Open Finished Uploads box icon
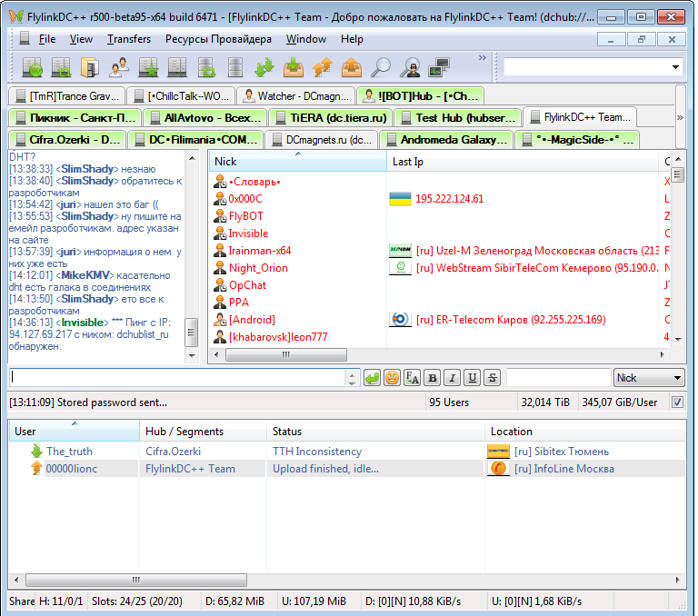The height and width of the screenshot is (616, 698). [352, 67]
